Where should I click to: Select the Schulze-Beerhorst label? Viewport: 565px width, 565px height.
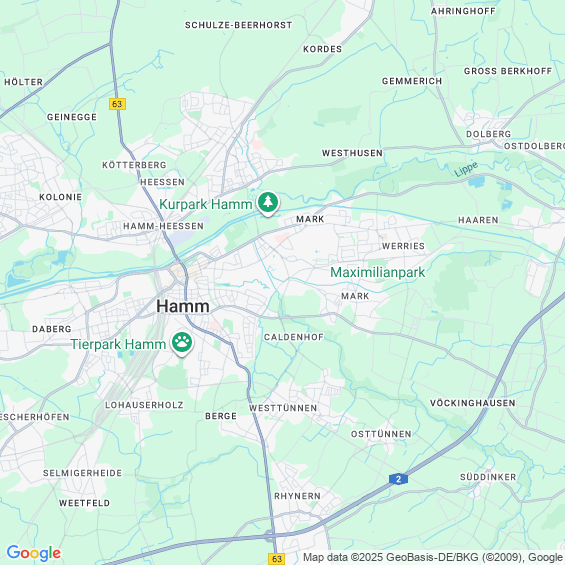[239, 25]
